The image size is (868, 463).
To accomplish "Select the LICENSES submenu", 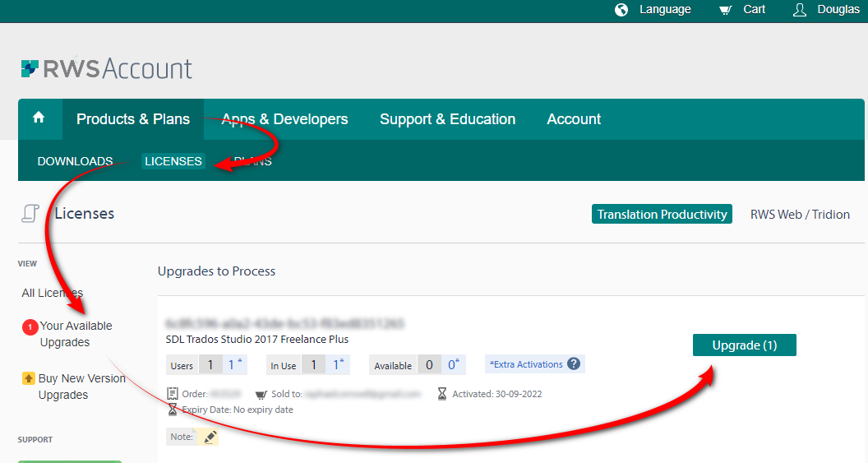I will click(173, 161).
